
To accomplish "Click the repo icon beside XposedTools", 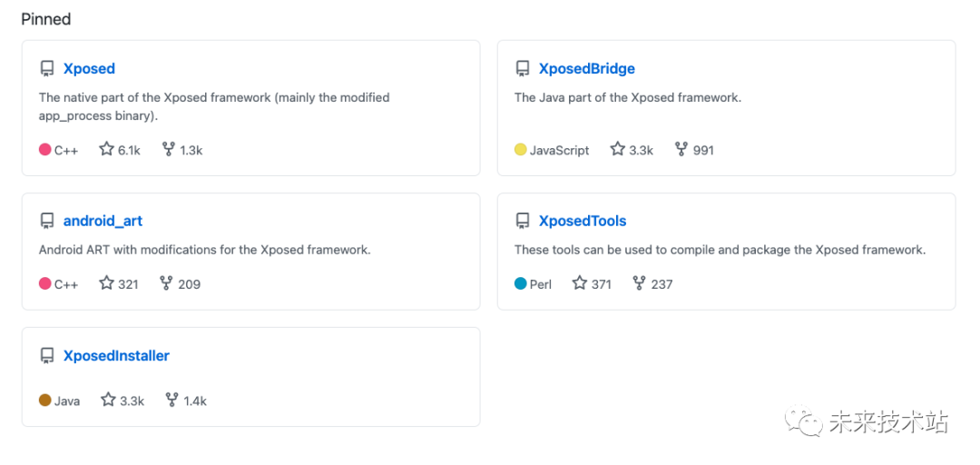I will [x=523, y=221].
